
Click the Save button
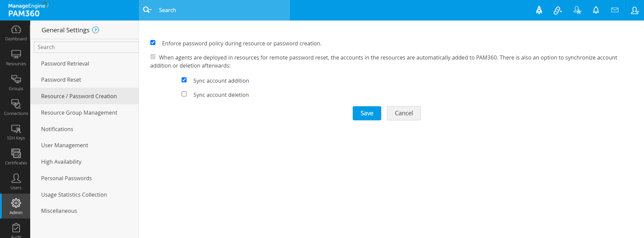[x=367, y=113]
